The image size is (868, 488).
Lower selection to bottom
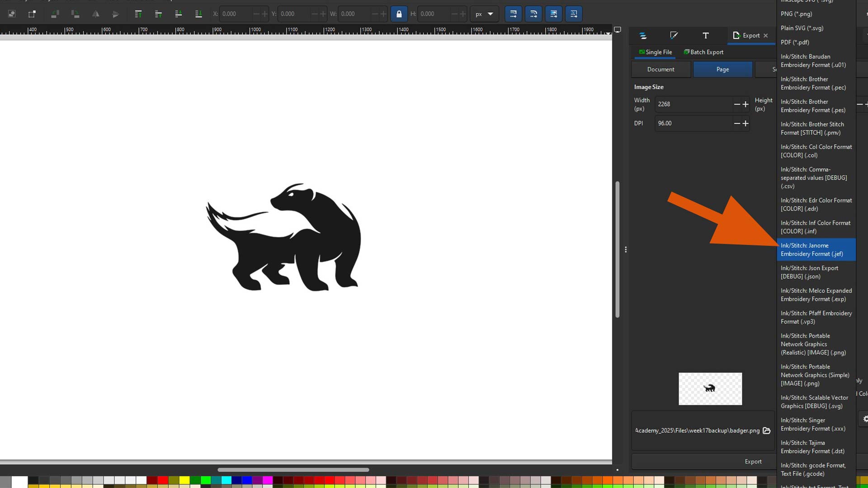[x=198, y=14]
